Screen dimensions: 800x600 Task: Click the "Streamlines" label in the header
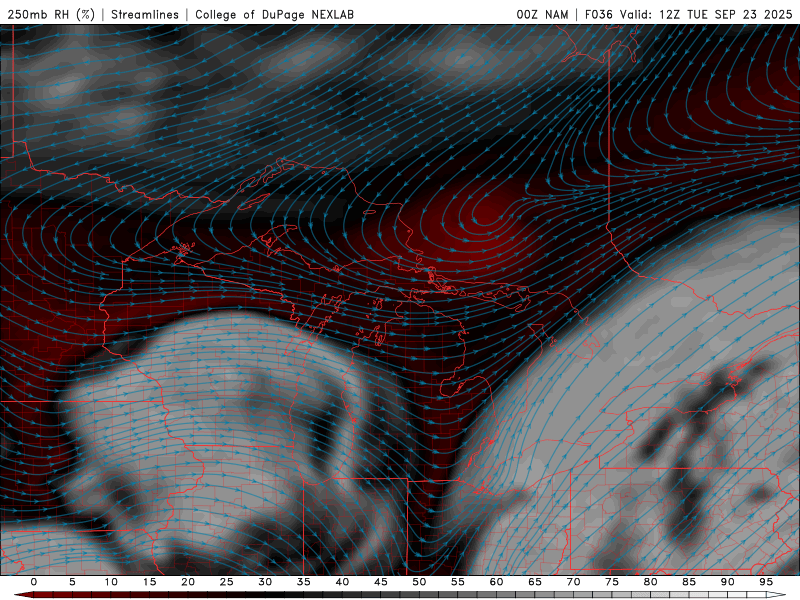tap(145, 14)
